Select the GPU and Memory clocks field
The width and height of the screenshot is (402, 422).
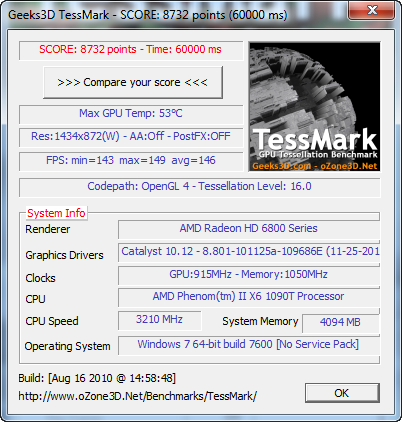pos(249,275)
